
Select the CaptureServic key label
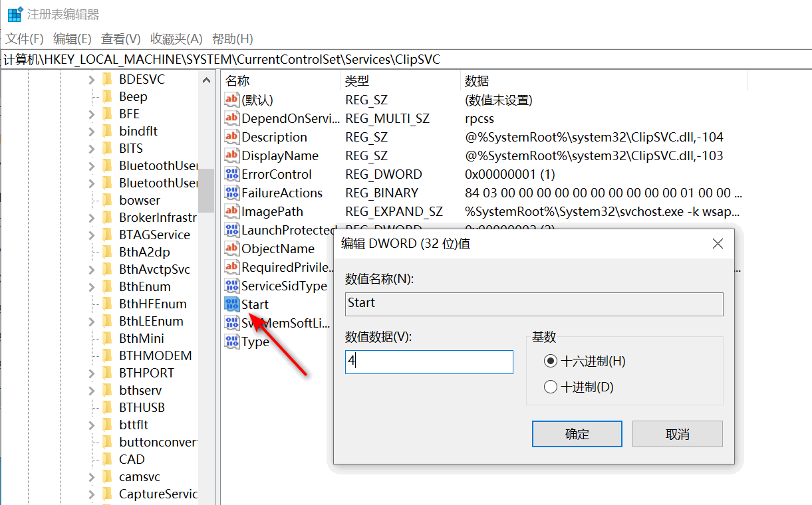(158, 494)
